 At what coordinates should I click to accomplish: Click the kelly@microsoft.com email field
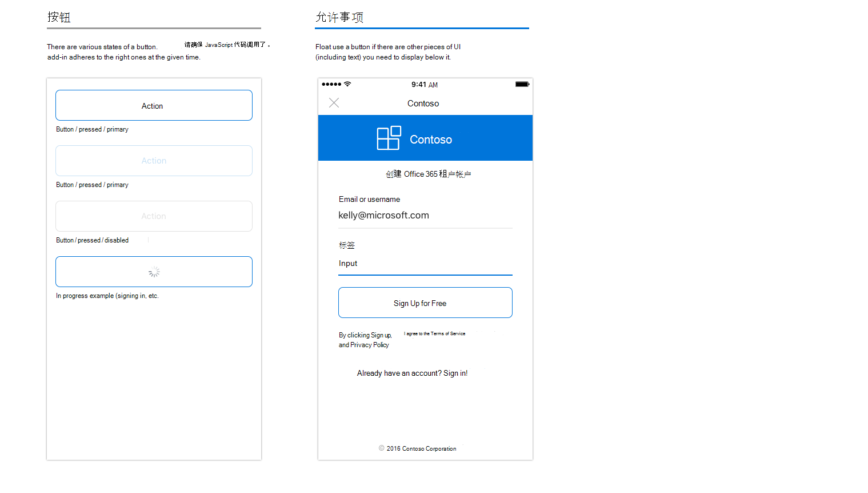(425, 216)
